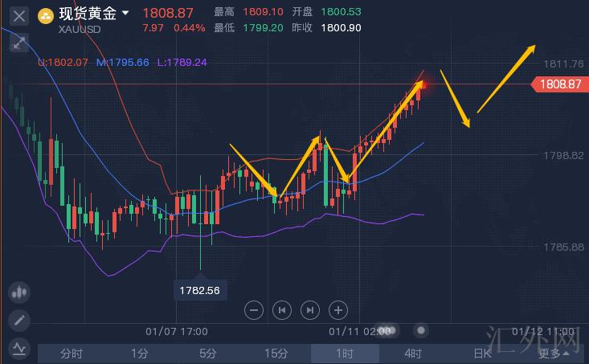Zoom out with the minus button
The height and width of the screenshot is (364, 589).
[253, 309]
